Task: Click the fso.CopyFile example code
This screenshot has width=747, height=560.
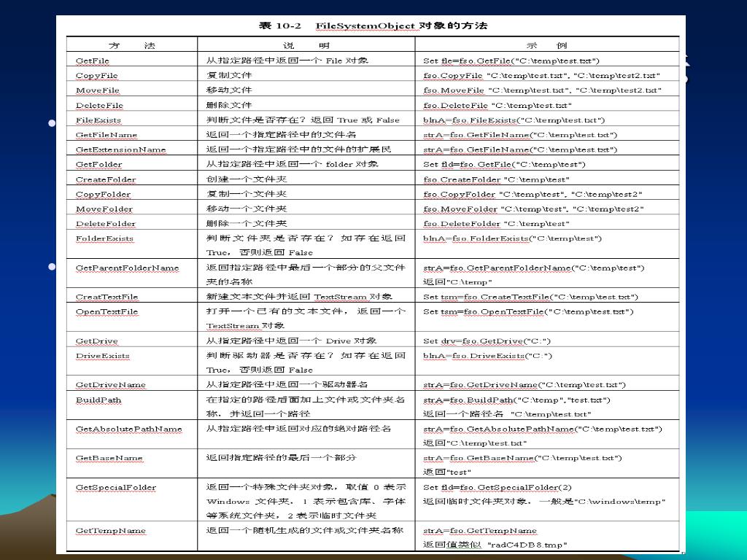Action: [x=542, y=76]
